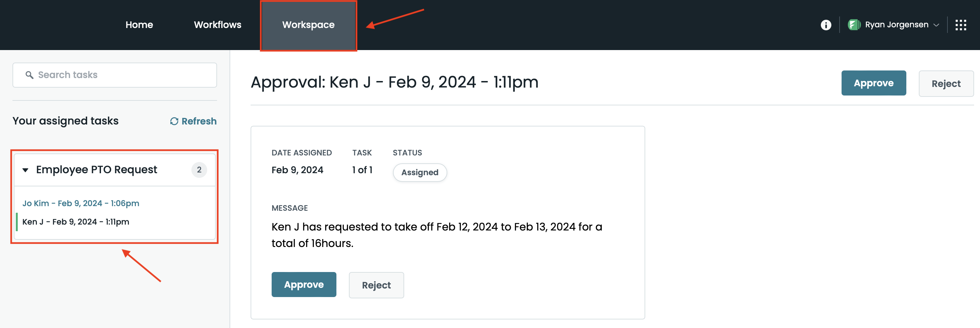This screenshot has width=980, height=328.
Task: Collapse the Employee PTO Request group
Action: click(26, 170)
